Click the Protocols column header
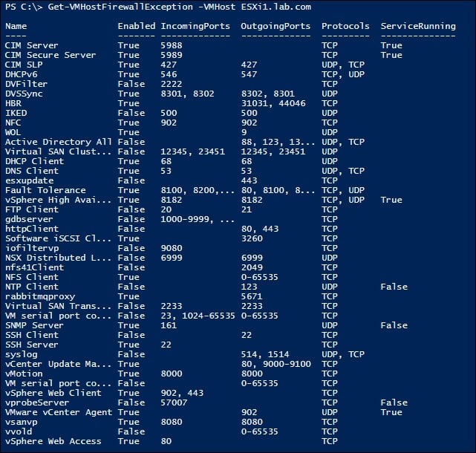 pos(345,26)
